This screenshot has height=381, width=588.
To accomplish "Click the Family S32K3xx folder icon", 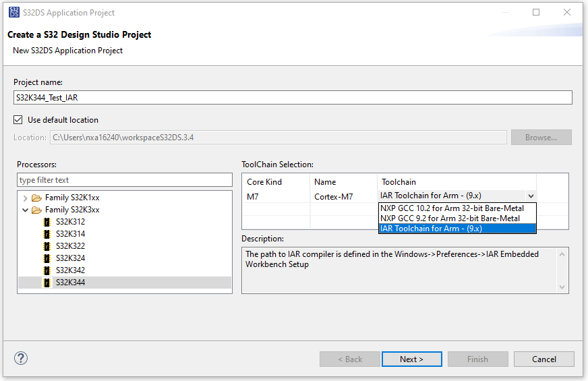I will pyautogui.click(x=36, y=210).
